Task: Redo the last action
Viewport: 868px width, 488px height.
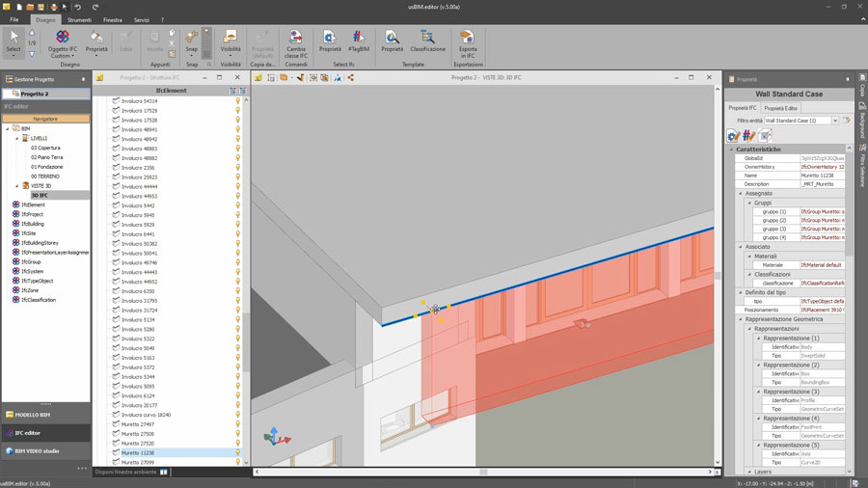Action: tap(95, 7)
